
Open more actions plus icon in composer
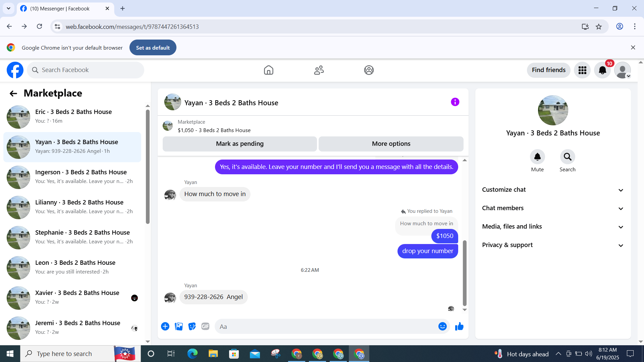click(x=165, y=326)
